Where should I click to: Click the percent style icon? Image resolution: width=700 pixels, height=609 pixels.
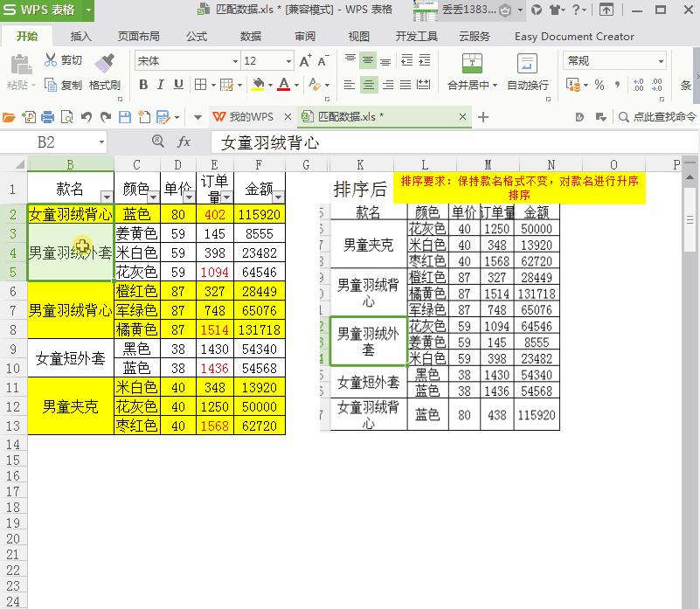[x=600, y=85]
